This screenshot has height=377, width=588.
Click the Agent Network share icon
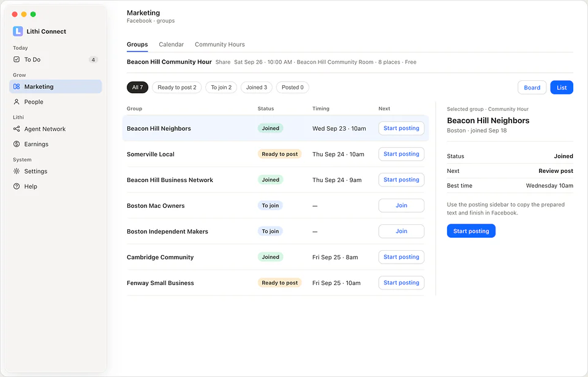point(17,129)
